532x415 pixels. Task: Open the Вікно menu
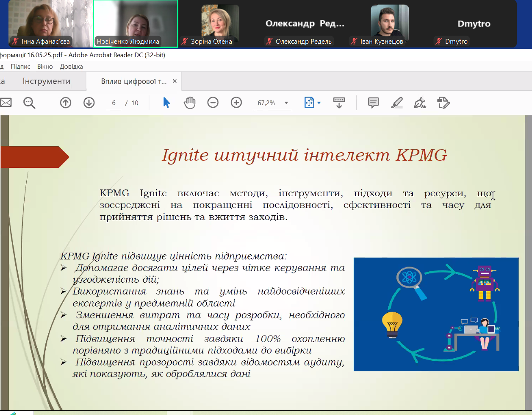(x=45, y=67)
